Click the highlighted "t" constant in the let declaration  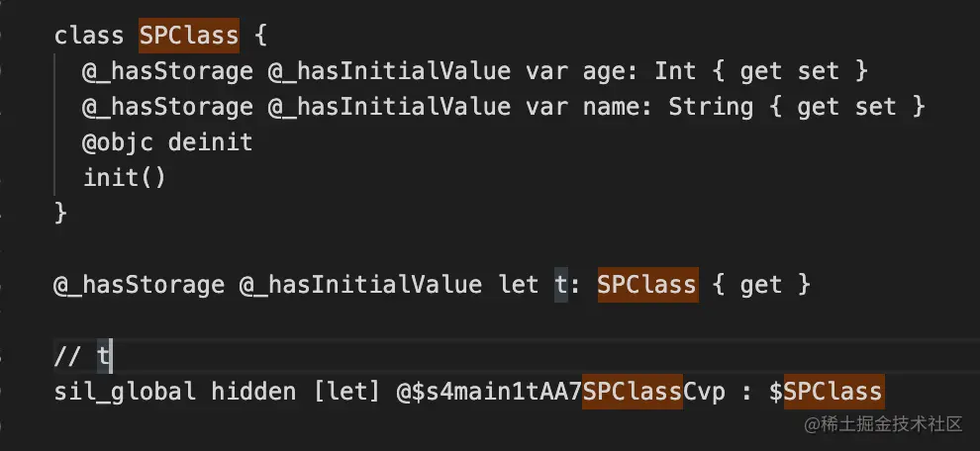560,286
